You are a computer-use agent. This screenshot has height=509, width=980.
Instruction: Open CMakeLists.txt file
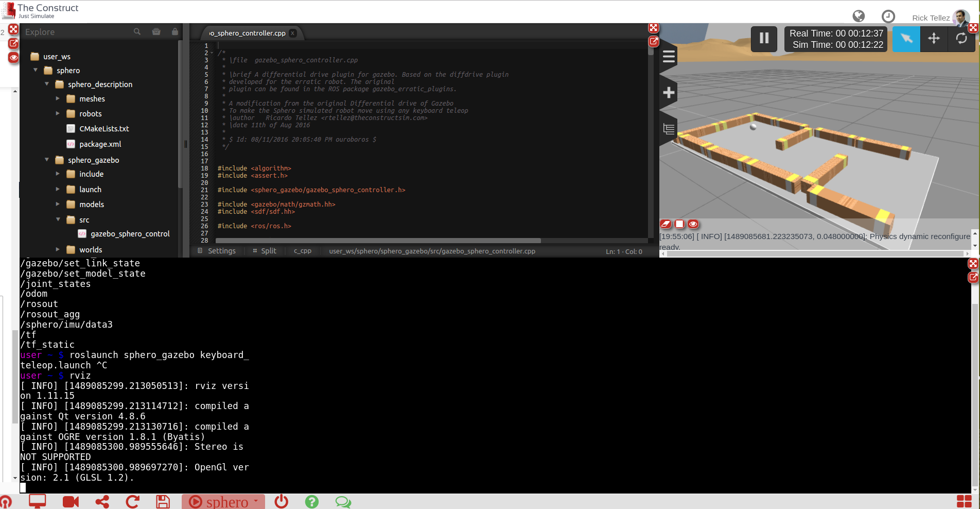point(104,129)
